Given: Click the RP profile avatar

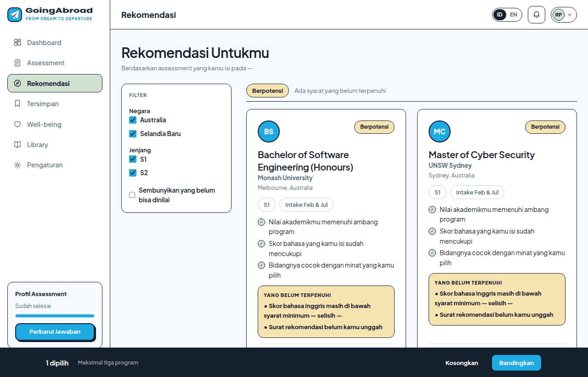Looking at the screenshot, I should 559,15.
